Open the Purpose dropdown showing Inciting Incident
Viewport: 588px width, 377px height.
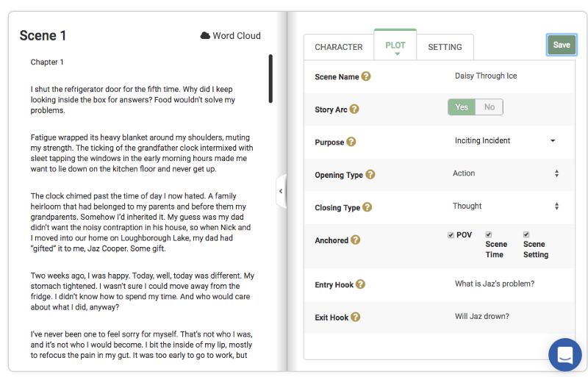pyautogui.click(x=504, y=141)
